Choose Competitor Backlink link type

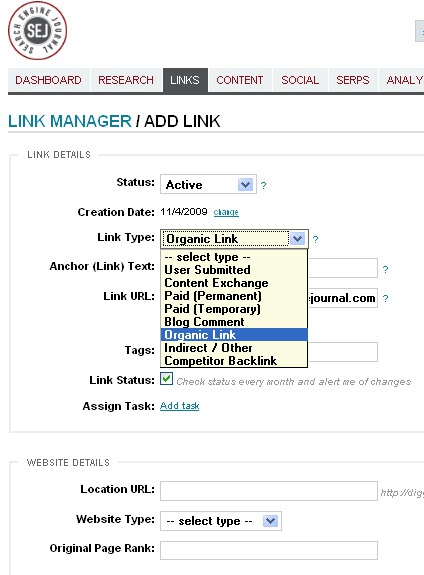pyautogui.click(x=234, y=361)
